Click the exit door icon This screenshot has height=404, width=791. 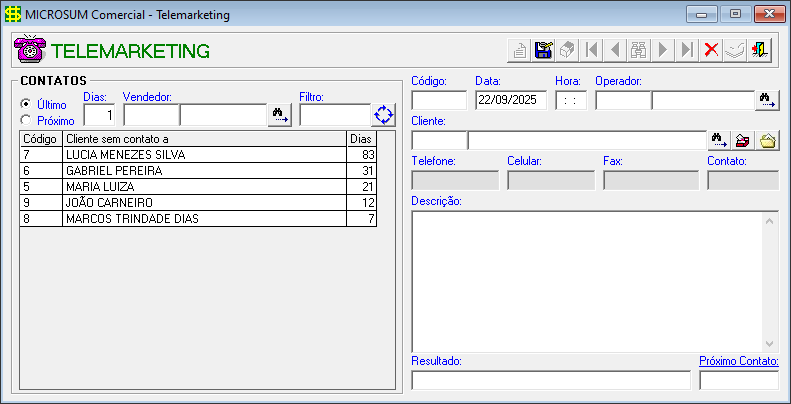tap(760, 51)
